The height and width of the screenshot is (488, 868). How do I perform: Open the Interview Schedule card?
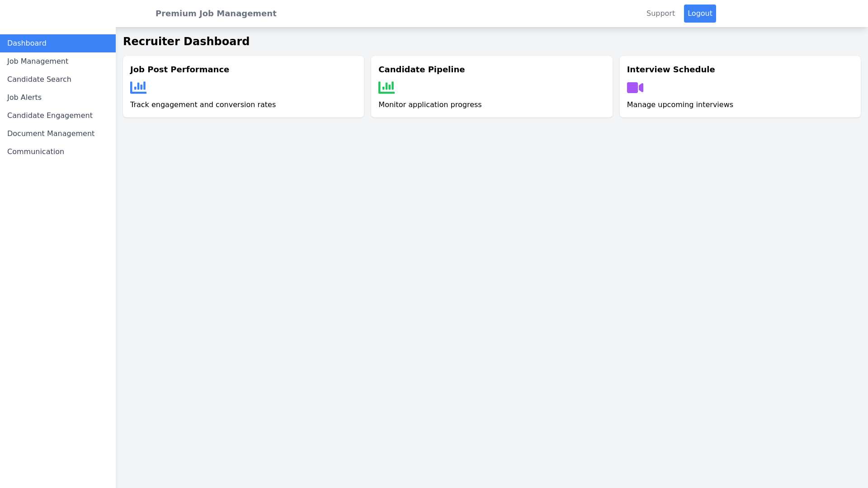(740, 86)
